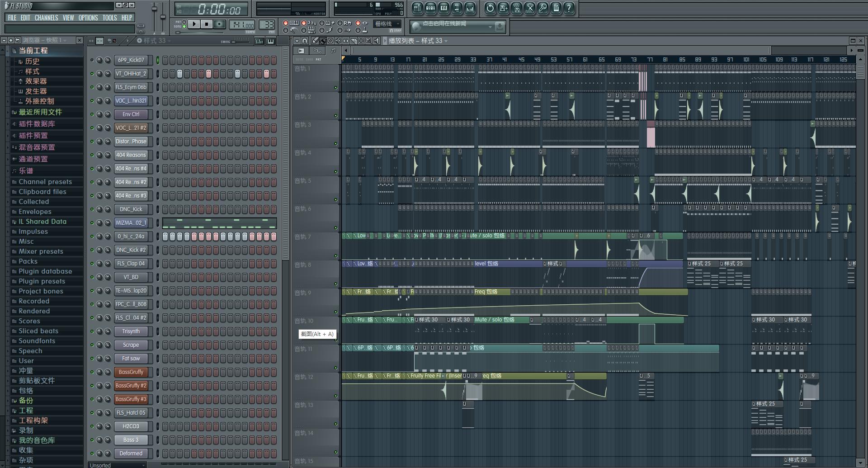Image resolution: width=868 pixels, height=468 pixels.
Task: Open the online news panel dropdown arrow
Action: [x=490, y=27]
